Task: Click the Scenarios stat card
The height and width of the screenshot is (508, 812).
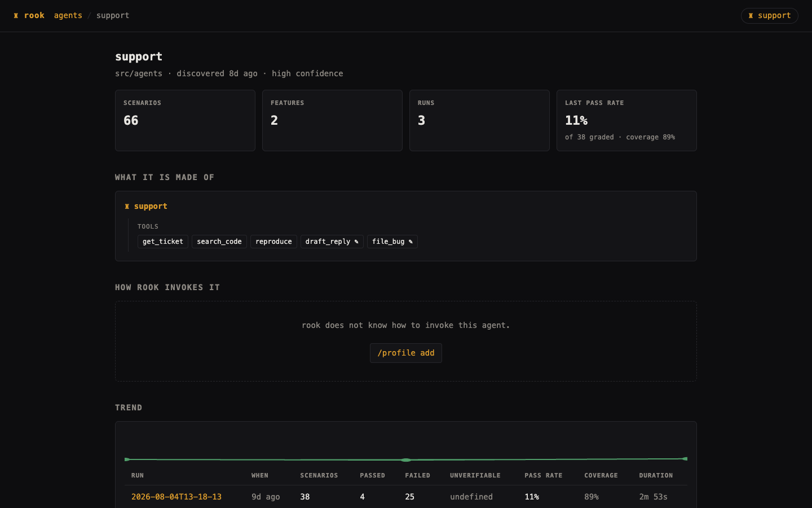Action: tap(185, 120)
